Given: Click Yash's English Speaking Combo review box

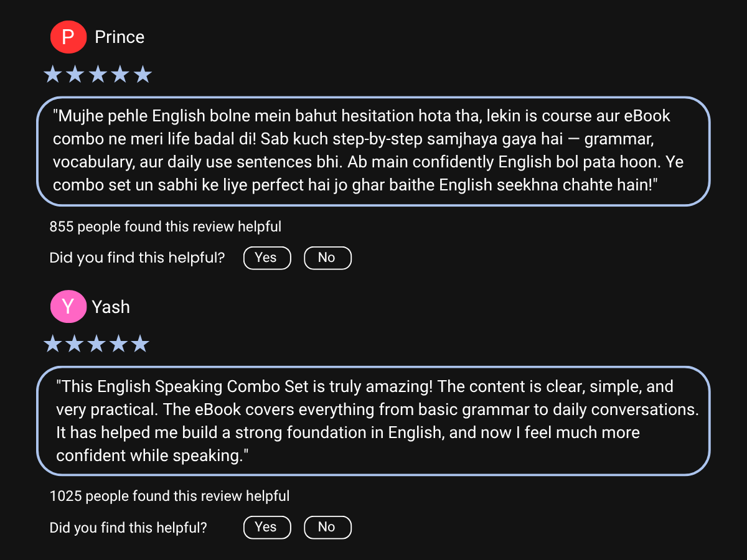Looking at the screenshot, I should pyautogui.click(x=373, y=421).
